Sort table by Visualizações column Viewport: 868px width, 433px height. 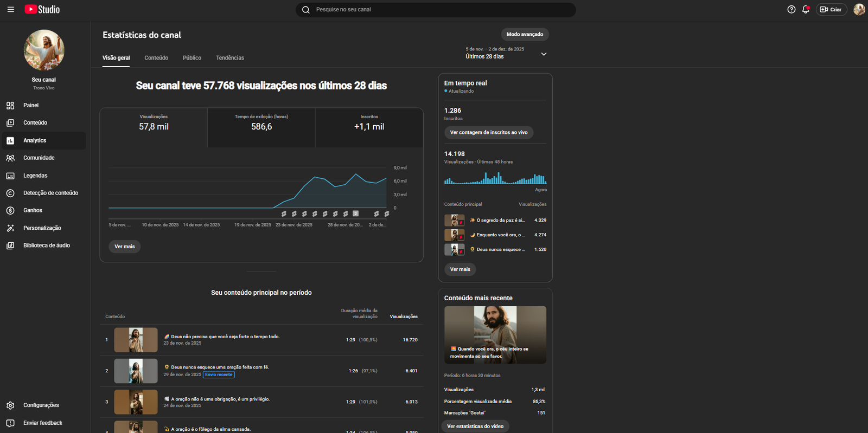click(403, 316)
